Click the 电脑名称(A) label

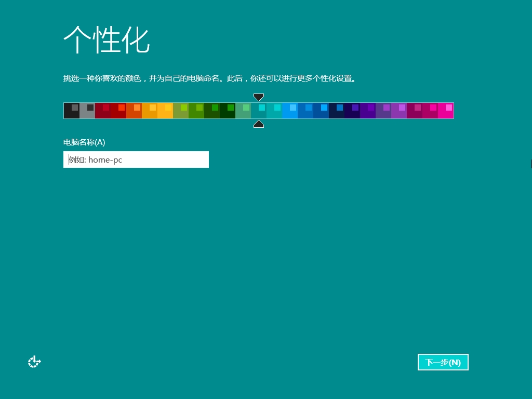click(84, 142)
